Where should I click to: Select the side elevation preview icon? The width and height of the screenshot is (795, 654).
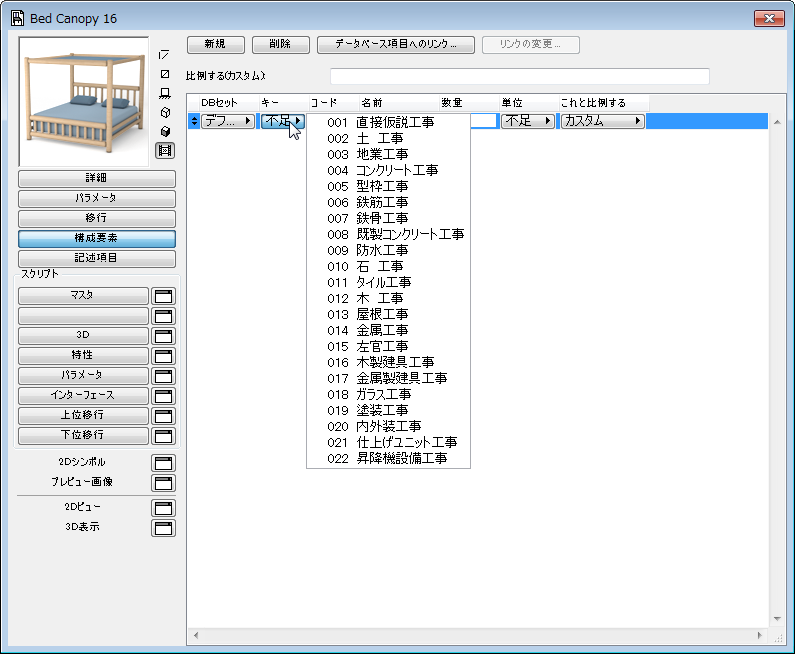pos(165,93)
